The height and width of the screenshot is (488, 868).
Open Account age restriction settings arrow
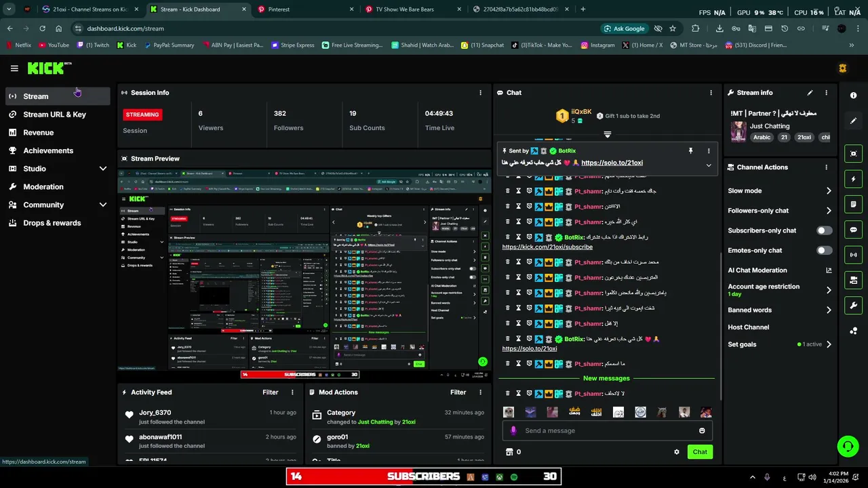(829, 290)
